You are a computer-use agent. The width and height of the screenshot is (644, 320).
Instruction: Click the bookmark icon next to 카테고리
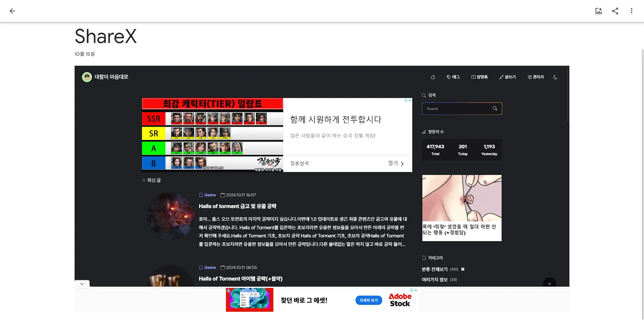point(424,258)
